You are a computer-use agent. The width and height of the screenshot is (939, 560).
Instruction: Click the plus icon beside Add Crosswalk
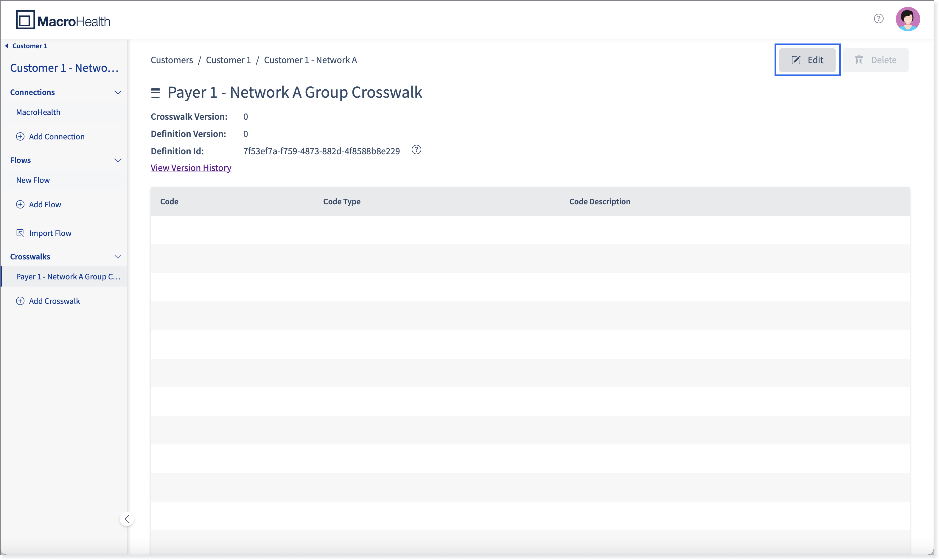point(20,301)
